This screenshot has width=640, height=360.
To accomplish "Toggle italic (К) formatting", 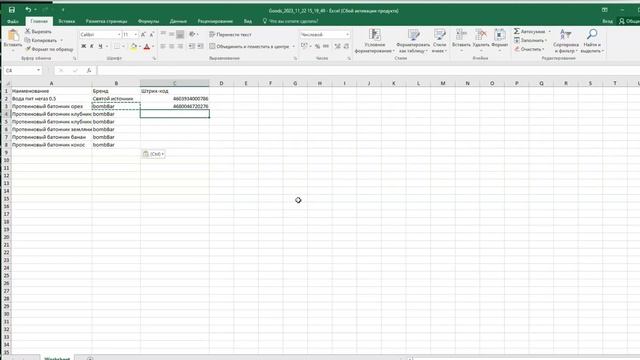I will [92, 47].
